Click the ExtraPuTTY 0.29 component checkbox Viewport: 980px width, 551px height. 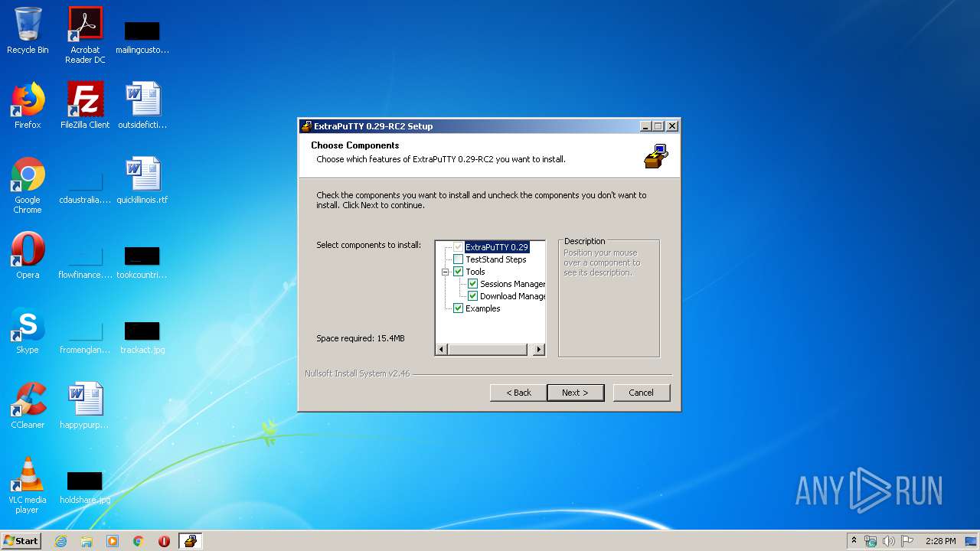[x=458, y=247]
